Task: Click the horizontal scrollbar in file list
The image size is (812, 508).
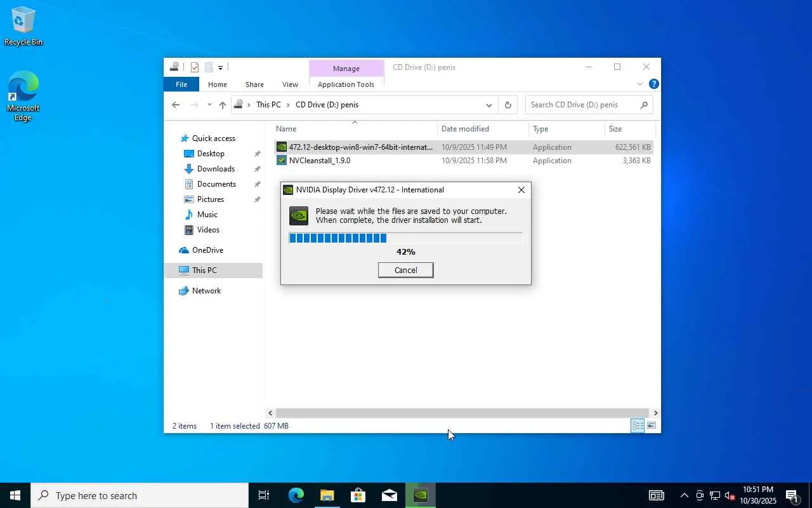Action: (x=462, y=413)
